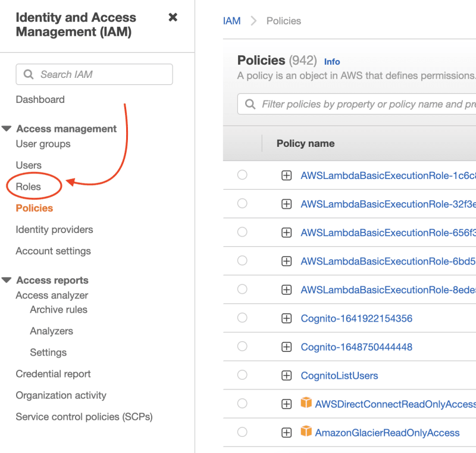The width and height of the screenshot is (476, 453).
Task: Select radio for CognitoListUsers policy
Action: tap(242, 375)
